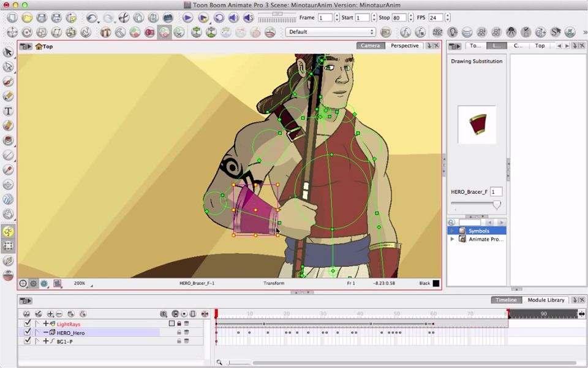Open Camera view panel menu
588x368 pixels.
26,46
